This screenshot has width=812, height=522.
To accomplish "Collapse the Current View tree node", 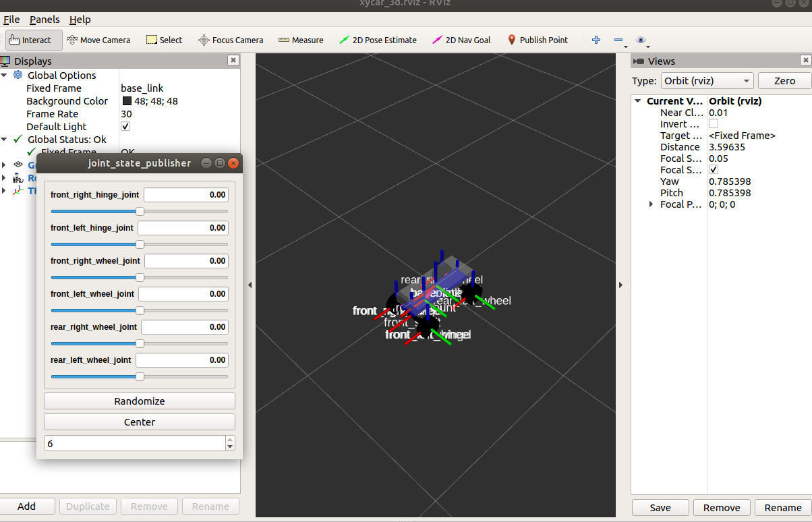I will (x=638, y=101).
